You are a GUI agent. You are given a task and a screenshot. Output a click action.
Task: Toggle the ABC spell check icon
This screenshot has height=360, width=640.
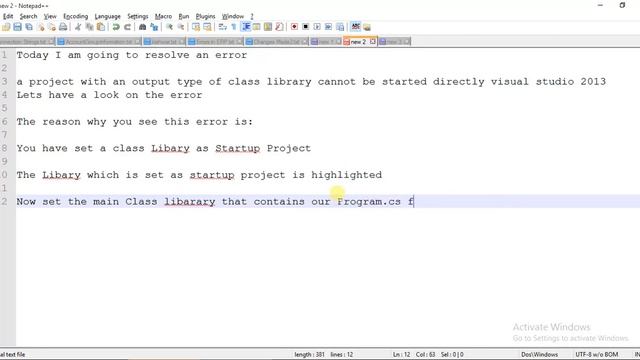pyautogui.click(x=356, y=27)
